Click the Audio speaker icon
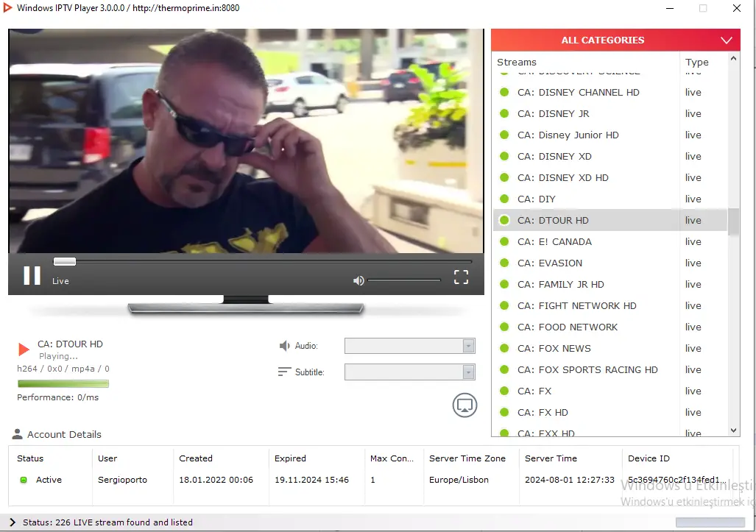Screen dimensions: 756x532 [284, 346]
